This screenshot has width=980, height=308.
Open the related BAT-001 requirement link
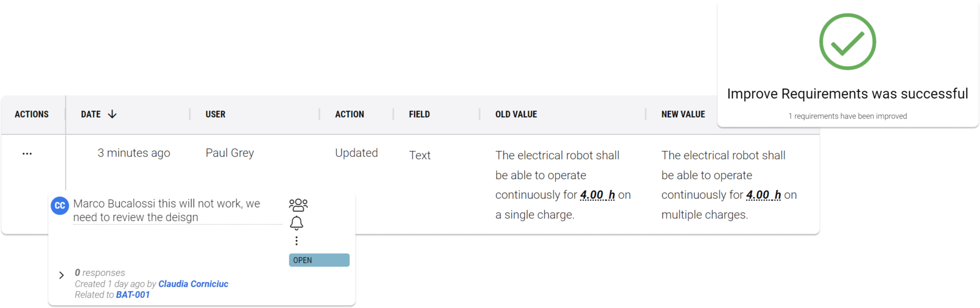(133, 295)
